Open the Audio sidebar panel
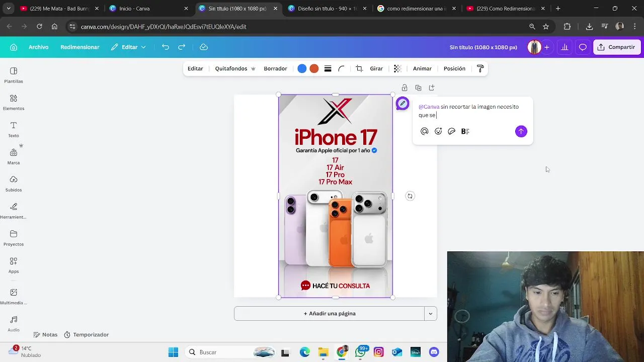Screen dimensions: 644x362 [x=14, y=323]
